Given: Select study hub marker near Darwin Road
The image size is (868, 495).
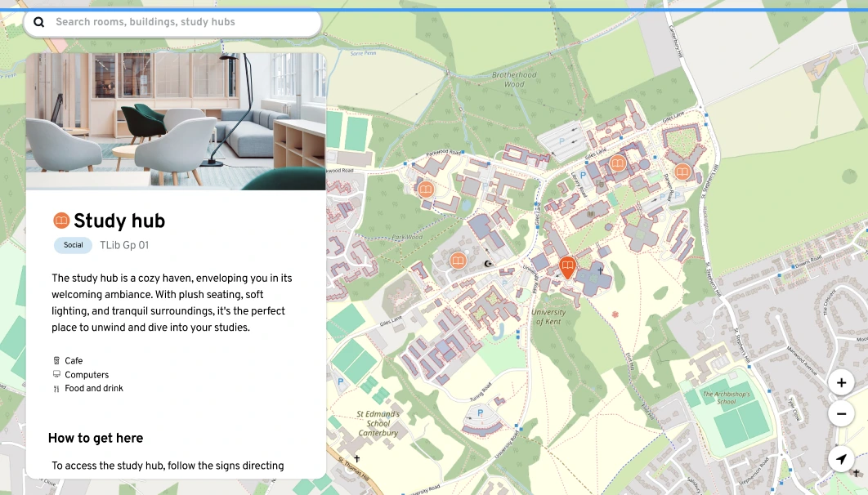Looking at the screenshot, I should [682, 172].
